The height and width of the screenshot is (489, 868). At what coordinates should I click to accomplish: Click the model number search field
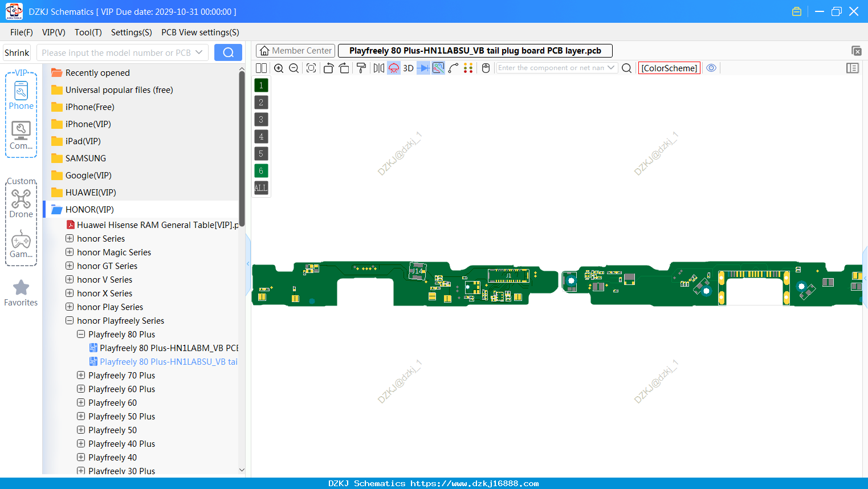pos(116,52)
